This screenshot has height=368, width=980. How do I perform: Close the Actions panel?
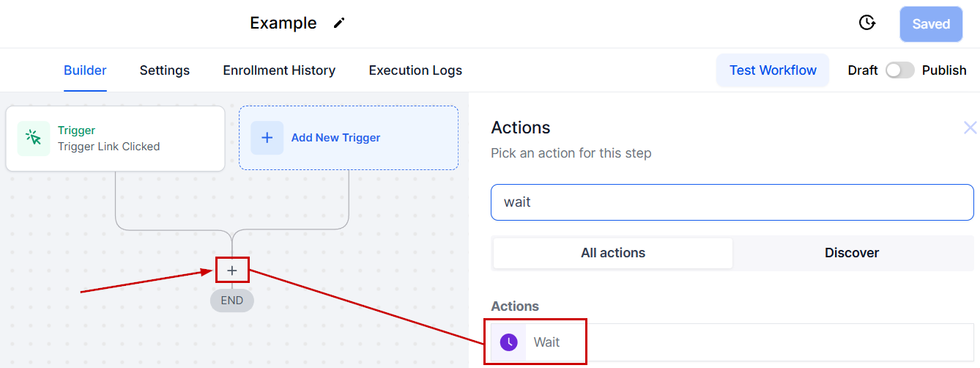(970, 128)
